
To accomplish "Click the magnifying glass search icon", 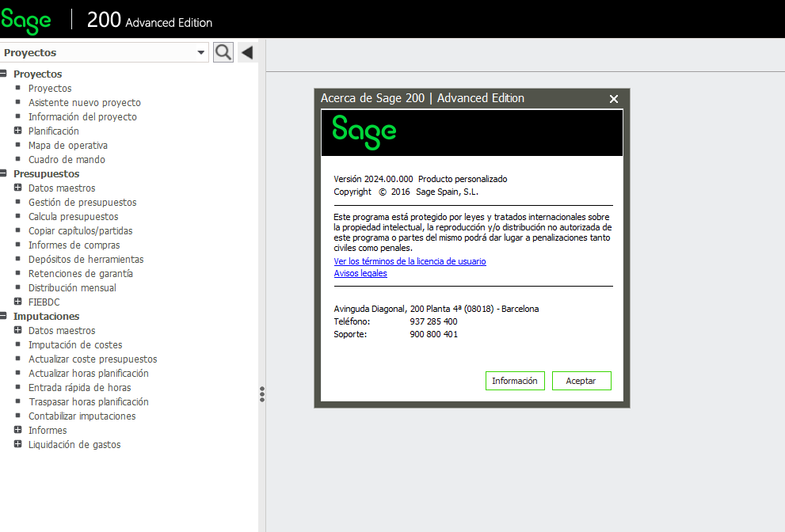I will pos(223,52).
